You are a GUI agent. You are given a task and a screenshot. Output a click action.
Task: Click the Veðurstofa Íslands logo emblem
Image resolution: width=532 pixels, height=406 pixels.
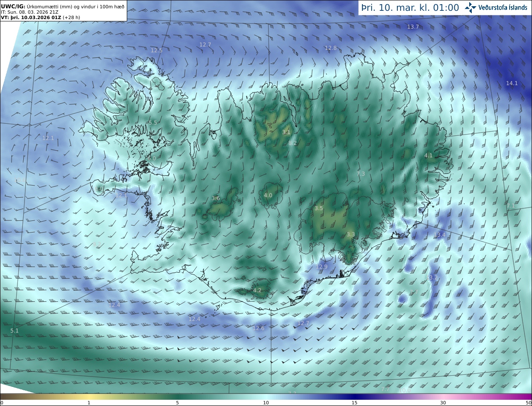click(x=470, y=7)
